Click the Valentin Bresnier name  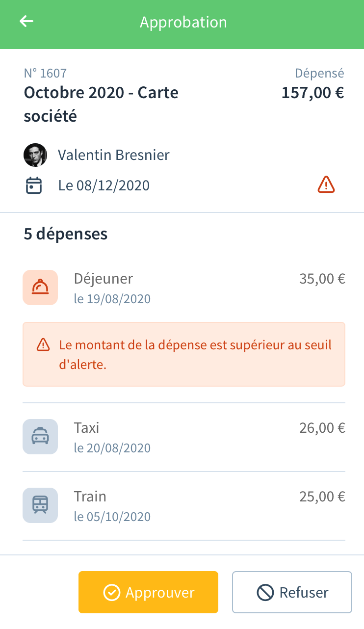114,155
